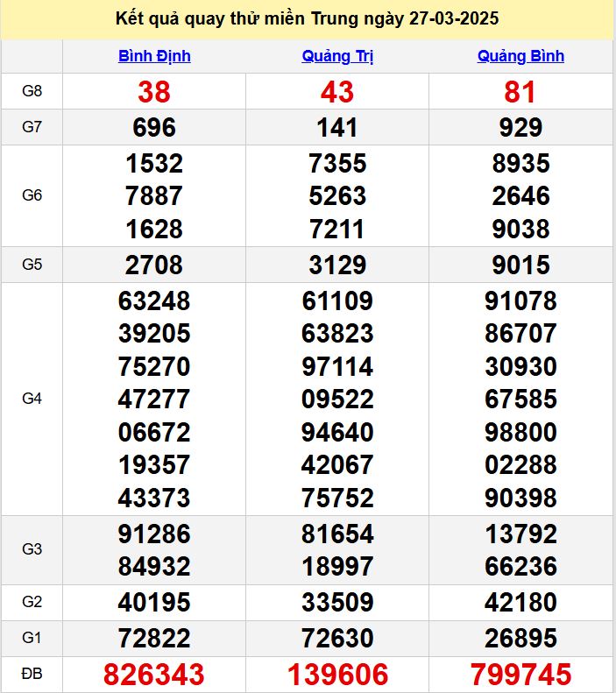
Task: Open the Bình Định province link
Action: pyautogui.click(x=154, y=56)
